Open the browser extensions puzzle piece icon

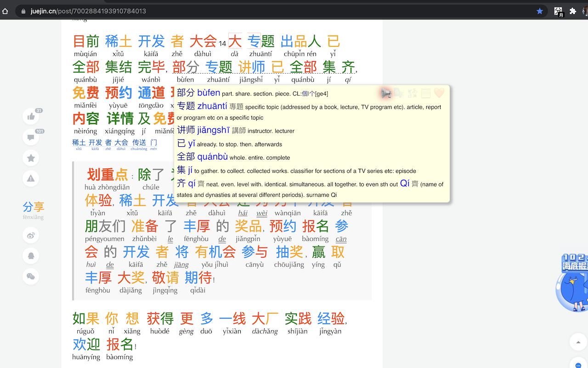[572, 10]
